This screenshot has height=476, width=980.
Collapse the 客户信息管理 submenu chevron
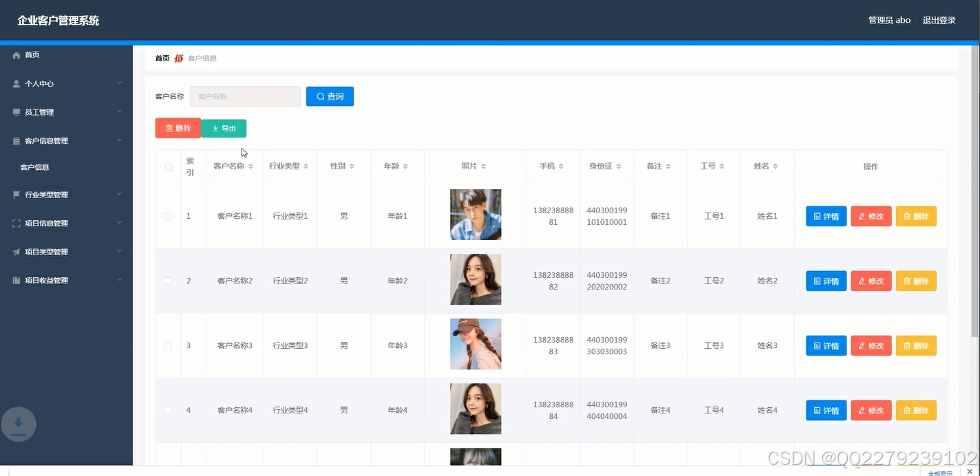coord(120,140)
